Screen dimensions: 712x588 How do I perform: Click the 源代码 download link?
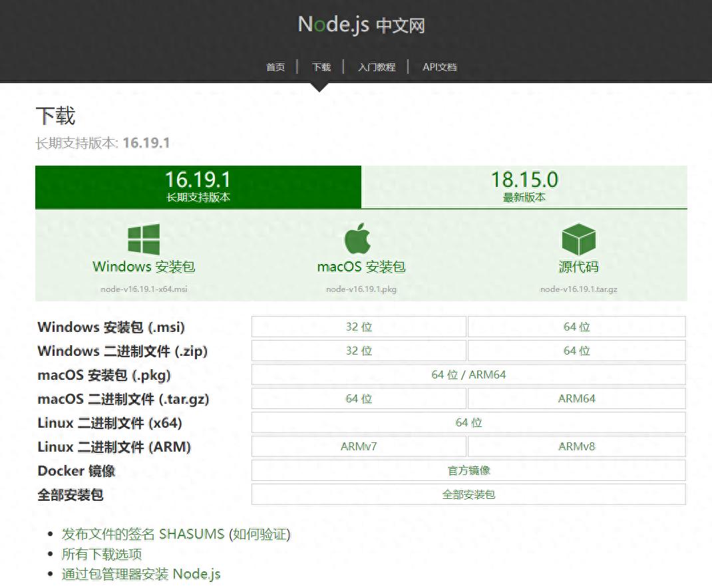click(578, 267)
